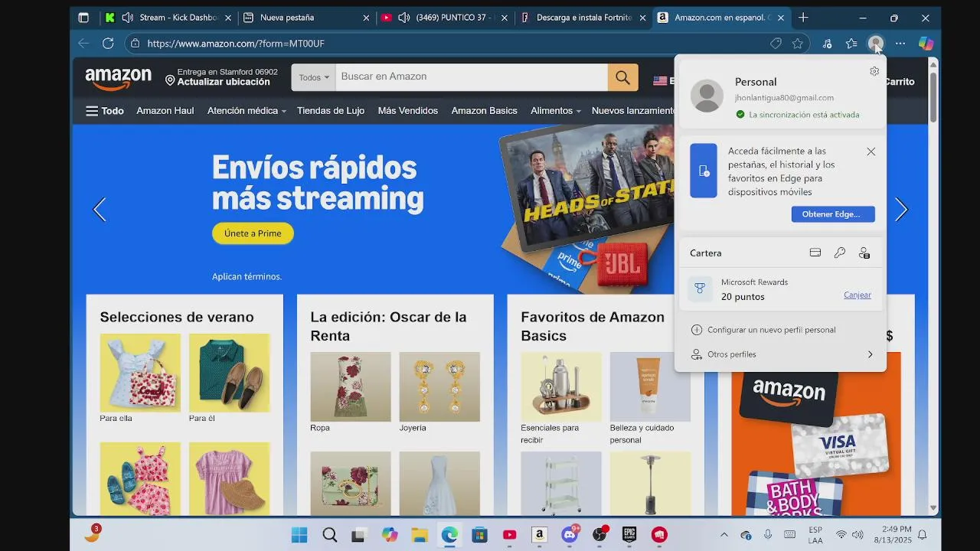This screenshot has width=980, height=551.
Task: Expand Alimentos nav dropdown
Action: [555, 111]
